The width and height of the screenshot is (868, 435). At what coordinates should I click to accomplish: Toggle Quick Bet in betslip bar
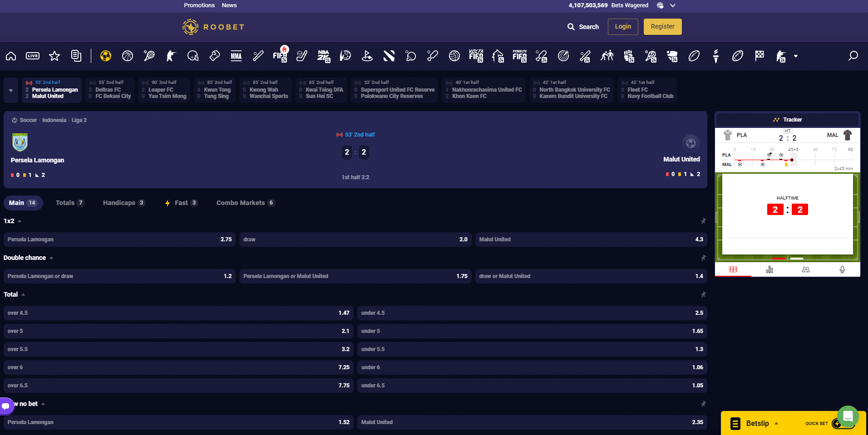point(838,424)
